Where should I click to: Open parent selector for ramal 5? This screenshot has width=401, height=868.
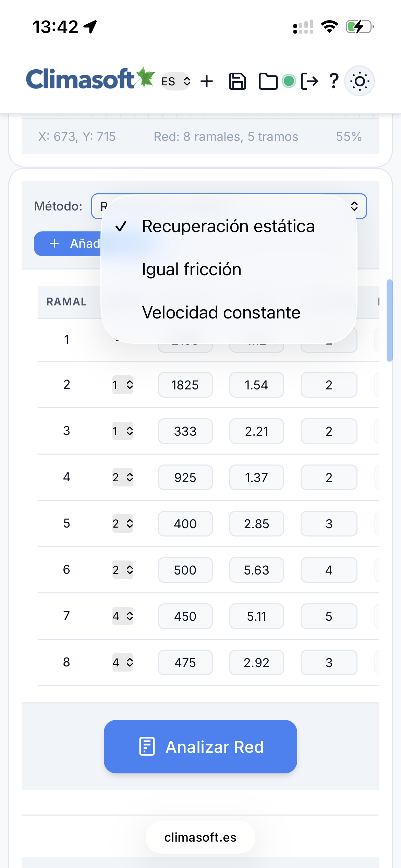click(x=122, y=524)
